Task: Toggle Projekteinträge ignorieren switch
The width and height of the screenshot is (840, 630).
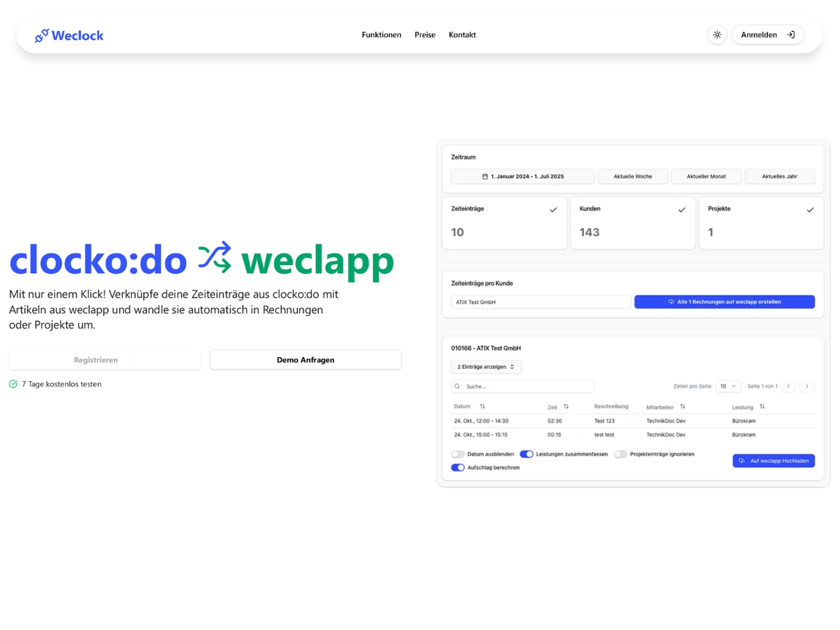Action: [x=621, y=454]
